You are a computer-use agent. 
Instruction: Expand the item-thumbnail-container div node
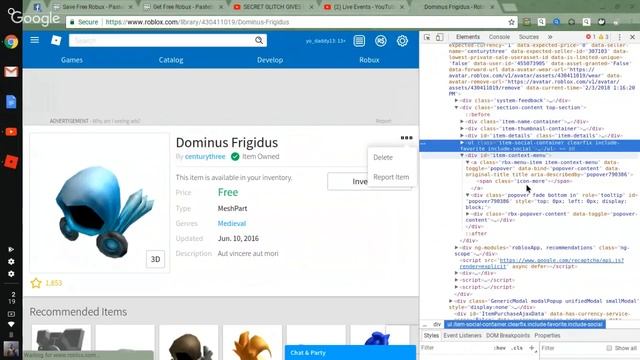tap(462, 129)
